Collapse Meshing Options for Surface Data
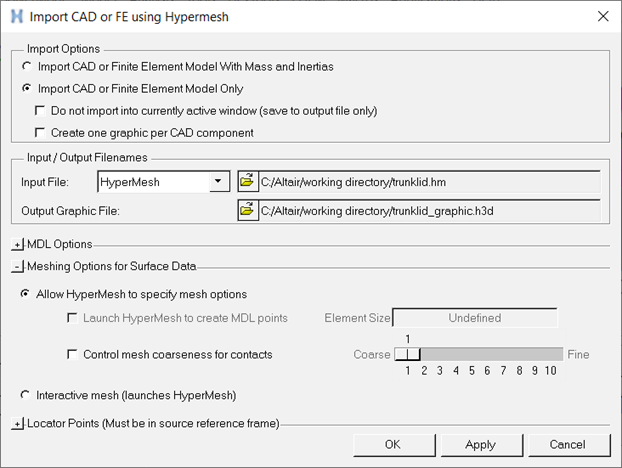The width and height of the screenshot is (622, 468). point(17,266)
